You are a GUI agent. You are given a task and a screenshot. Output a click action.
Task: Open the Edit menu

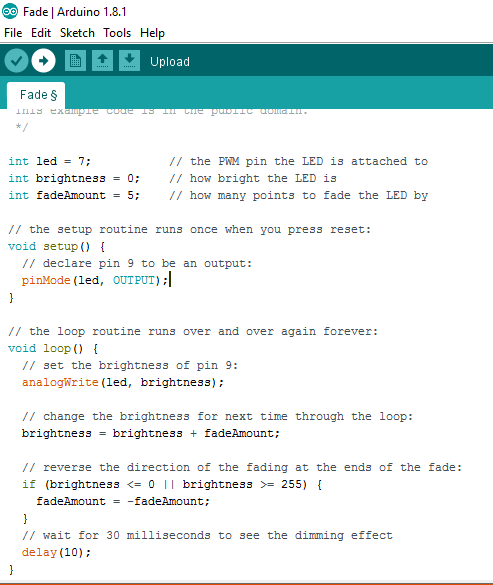pyautogui.click(x=41, y=33)
